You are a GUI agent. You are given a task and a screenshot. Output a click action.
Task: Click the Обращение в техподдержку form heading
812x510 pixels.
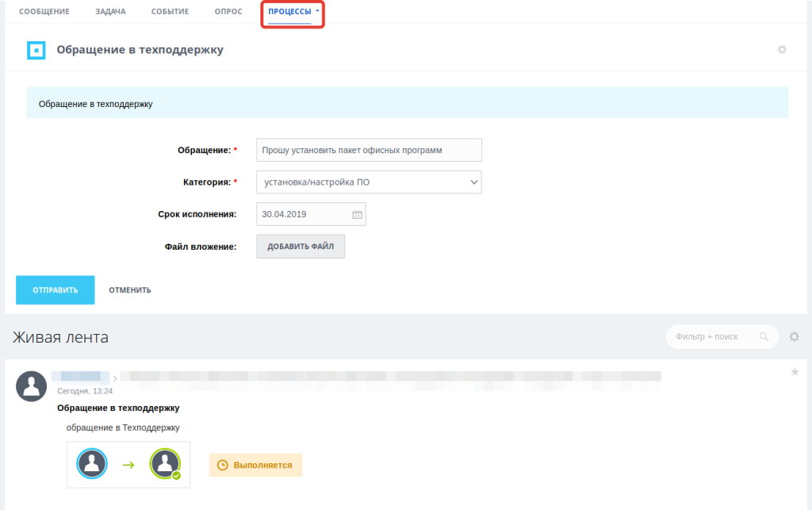tap(140, 50)
